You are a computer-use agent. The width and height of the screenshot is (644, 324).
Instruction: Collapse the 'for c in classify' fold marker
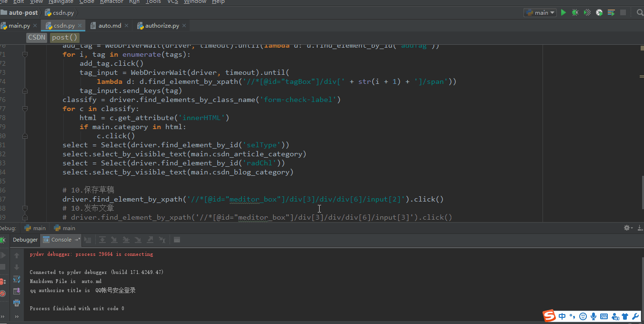pos(25,109)
